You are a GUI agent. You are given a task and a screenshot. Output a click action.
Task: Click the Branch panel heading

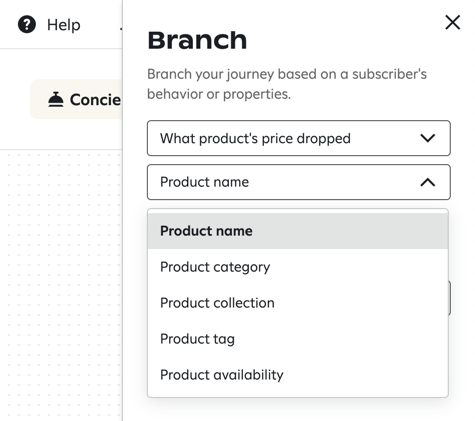click(x=197, y=40)
